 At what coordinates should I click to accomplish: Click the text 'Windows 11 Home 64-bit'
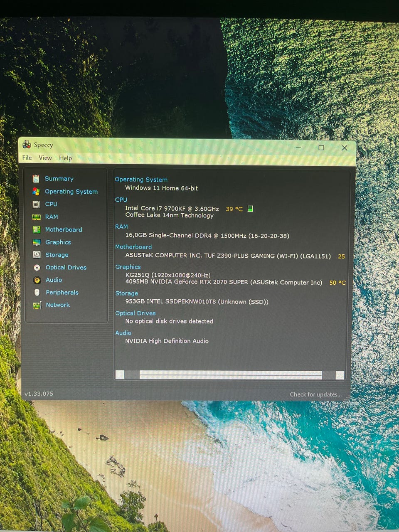[x=162, y=188]
